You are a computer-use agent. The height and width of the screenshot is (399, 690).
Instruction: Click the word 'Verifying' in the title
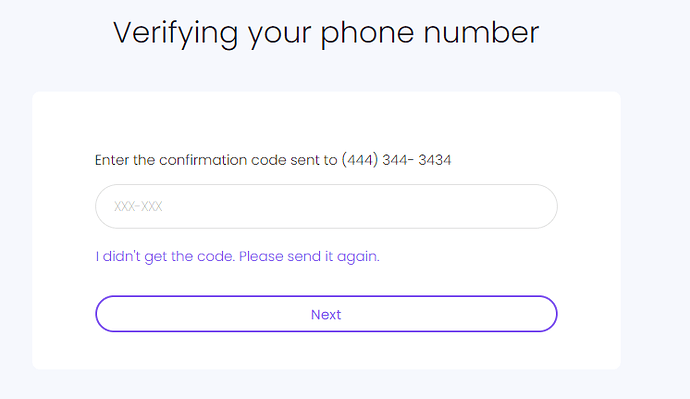coord(176,34)
